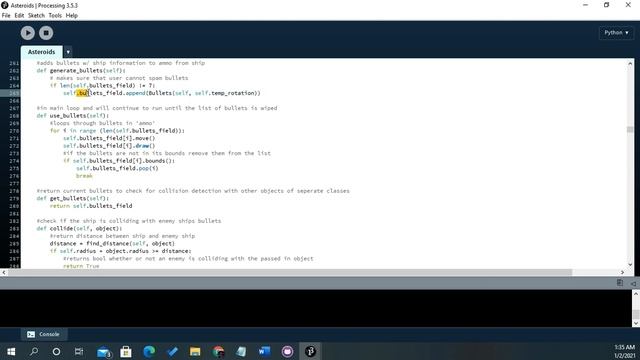Click line 262 'def generate_bullets(self):'

pyautogui.click(x=81, y=71)
